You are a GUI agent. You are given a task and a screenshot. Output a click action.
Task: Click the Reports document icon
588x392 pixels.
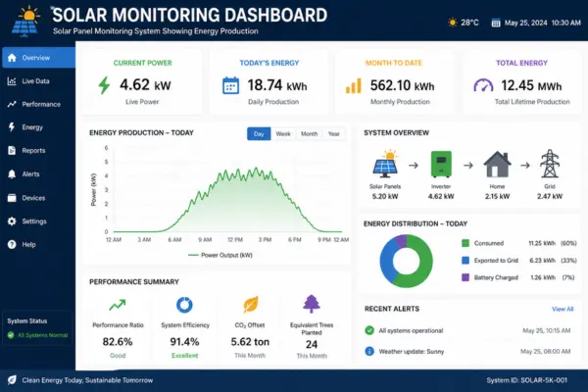(x=12, y=150)
